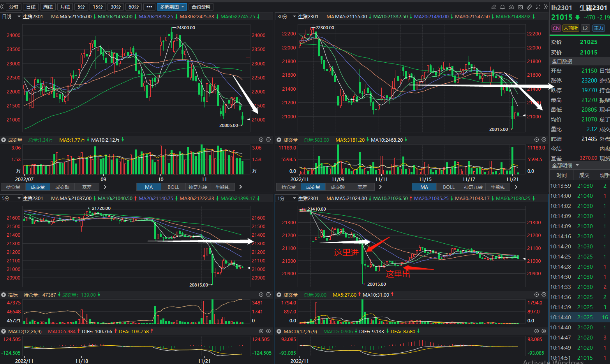The width and height of the screenshot is (610, 364).
Task: Open settings for 5-minute chart 指标 panel
Action: coord(268,295)
